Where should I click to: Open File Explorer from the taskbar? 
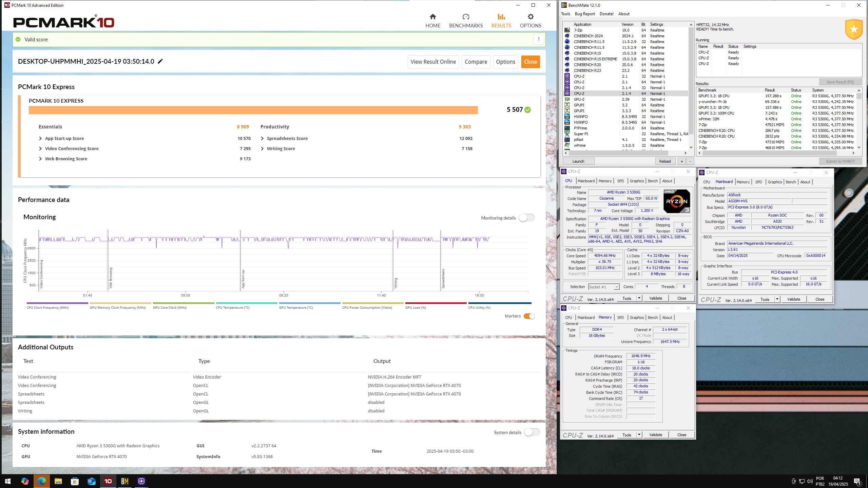click(58, 481)
